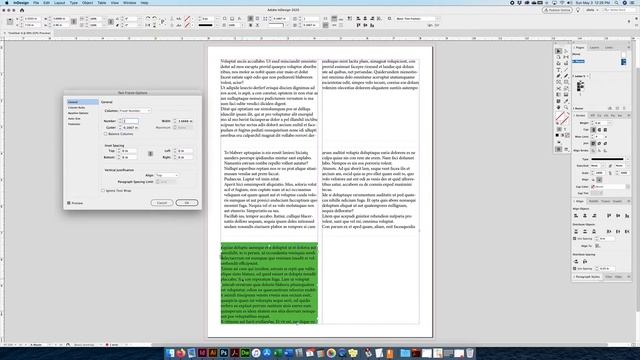Select Footnotes in the dialog sidebar
The width and height of the screenshot is (640, 360).
74,124
